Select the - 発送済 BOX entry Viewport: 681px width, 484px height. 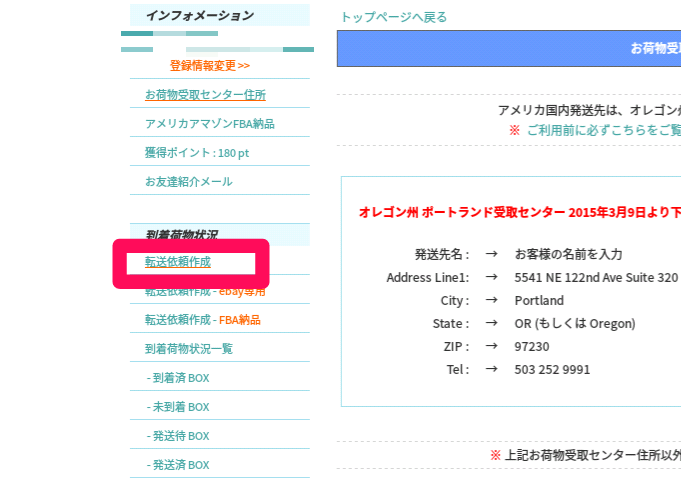click(178, 465)
